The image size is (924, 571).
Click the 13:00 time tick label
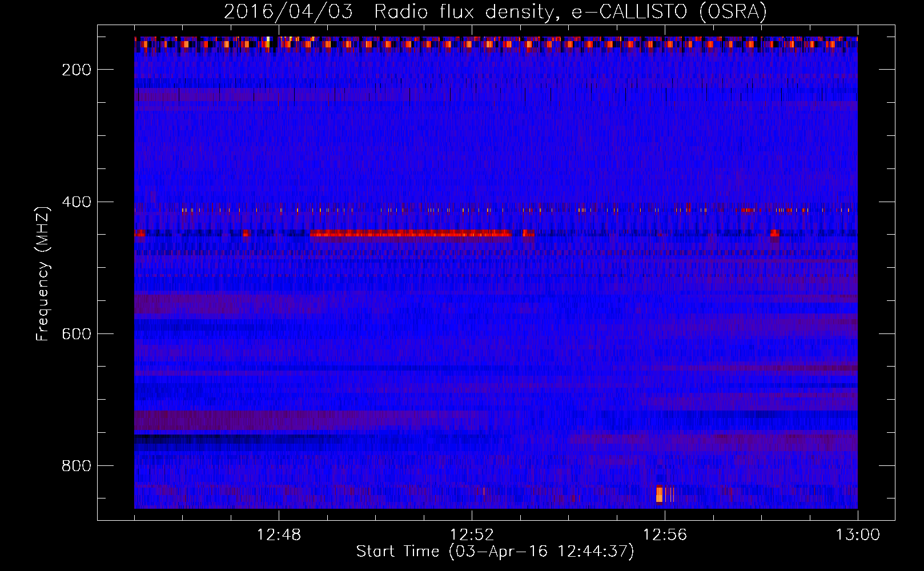pos(858,535)
